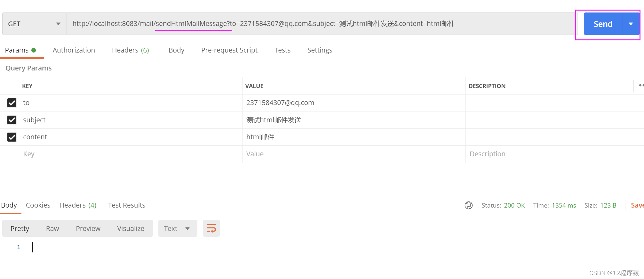The width and height of the screenshot is (644, 279).
Task: Click the Send button
Action: click(x=603, y=24)
